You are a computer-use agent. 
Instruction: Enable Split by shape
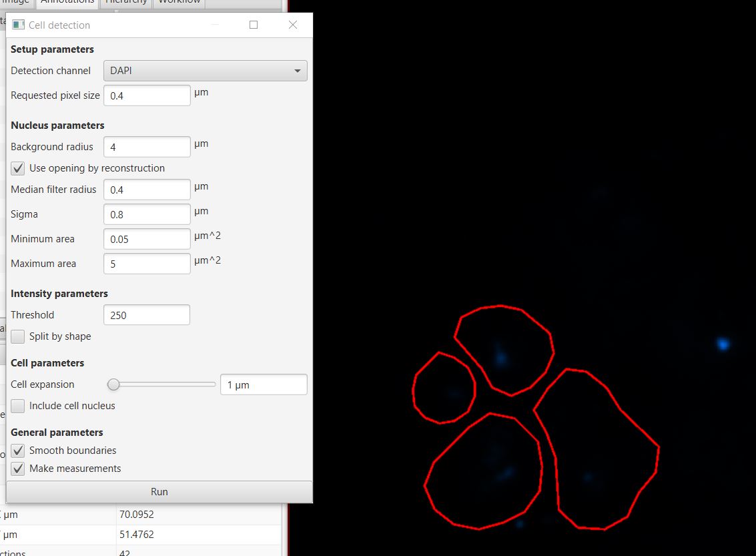coord(17,336)
